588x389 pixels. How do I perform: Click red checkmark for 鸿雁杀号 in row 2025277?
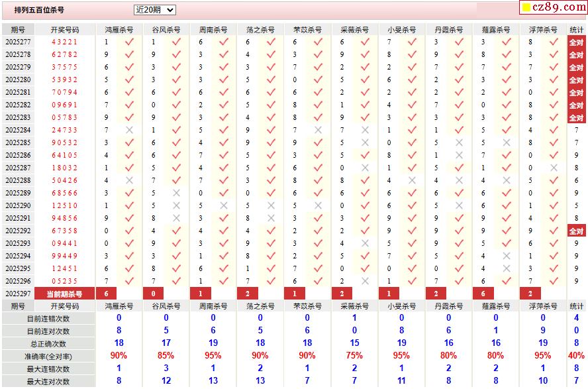(x=129, y=42)
